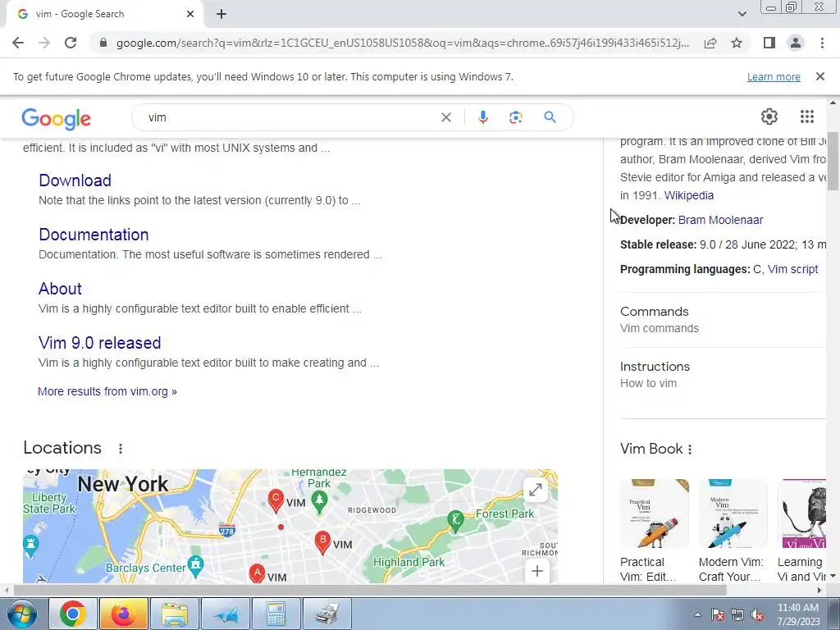Open the Instructions How to vim entry

(723, 374)
